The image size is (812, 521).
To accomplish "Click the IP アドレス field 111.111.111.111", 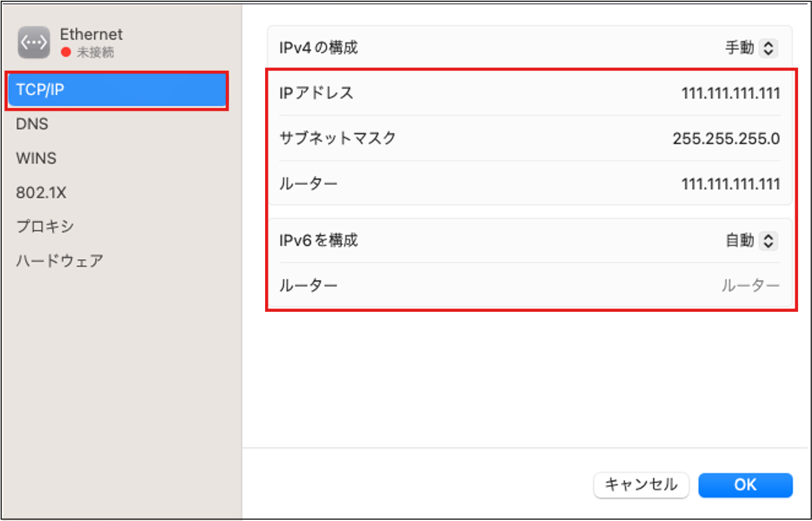I will (730, 94).
